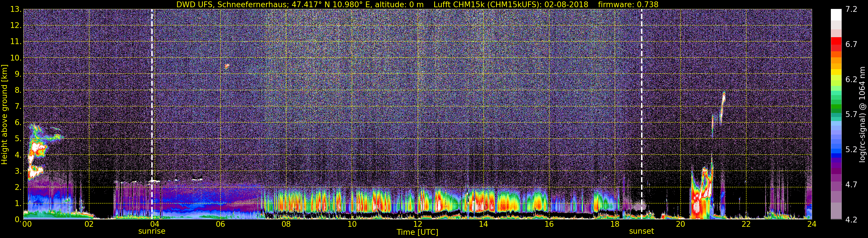Click the height axis tick '12.'
Screen dimensions: 868x238
click(16, 25)
